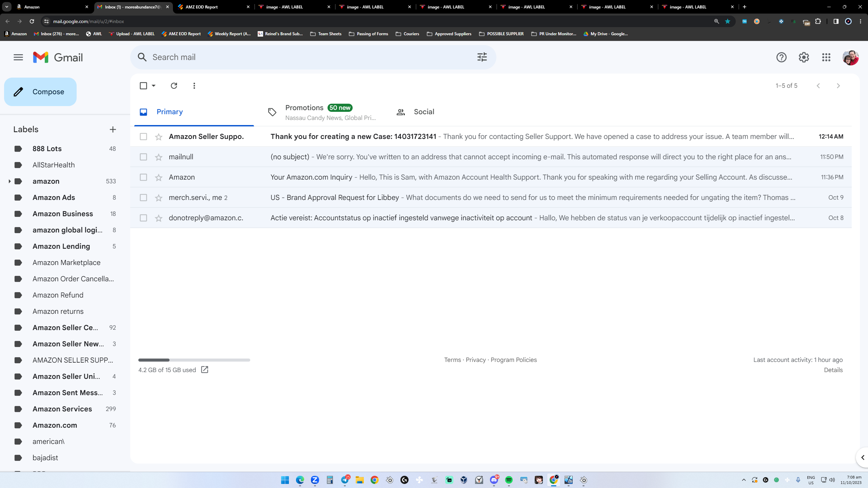Tick checkbox for Your Amazon.com Inquiry email
868x488 pixels.
coord(143,177)
